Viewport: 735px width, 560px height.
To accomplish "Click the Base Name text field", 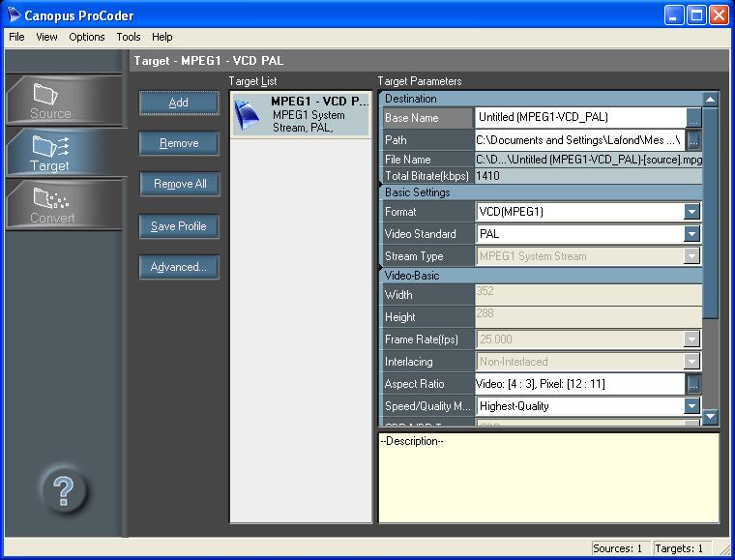I will pos(580,118).
